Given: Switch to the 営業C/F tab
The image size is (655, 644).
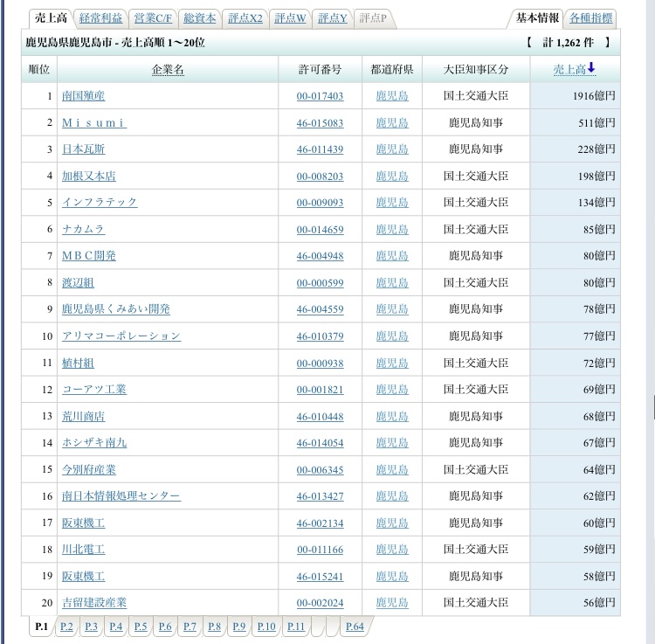Looking at the screenshot, I should tap(153, 18).
